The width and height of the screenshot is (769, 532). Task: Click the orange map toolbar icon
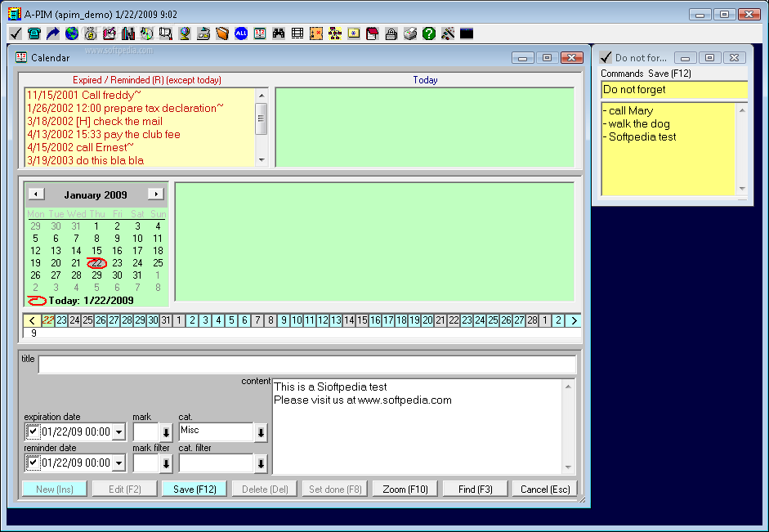[316, 34]
